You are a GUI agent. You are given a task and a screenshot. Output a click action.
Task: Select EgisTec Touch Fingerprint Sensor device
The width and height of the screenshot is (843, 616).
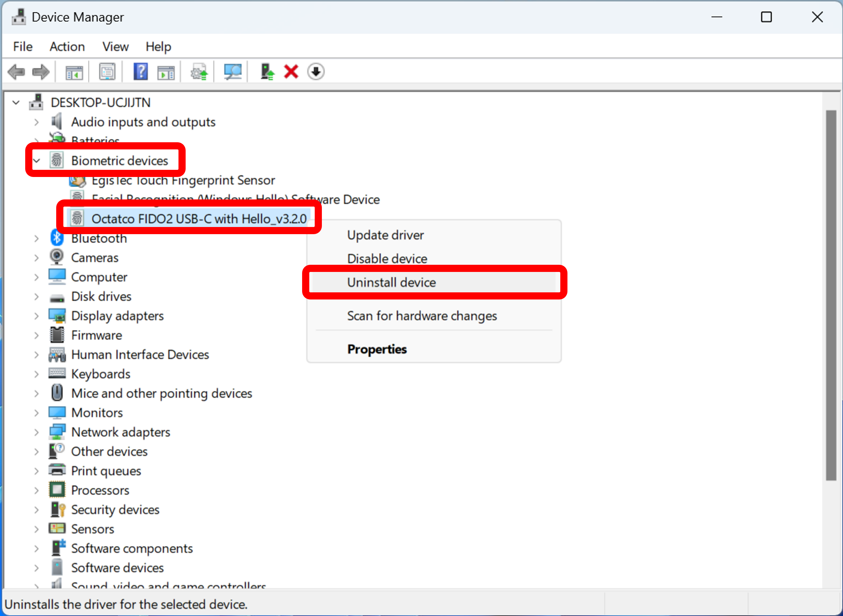(x=183, y=180)
